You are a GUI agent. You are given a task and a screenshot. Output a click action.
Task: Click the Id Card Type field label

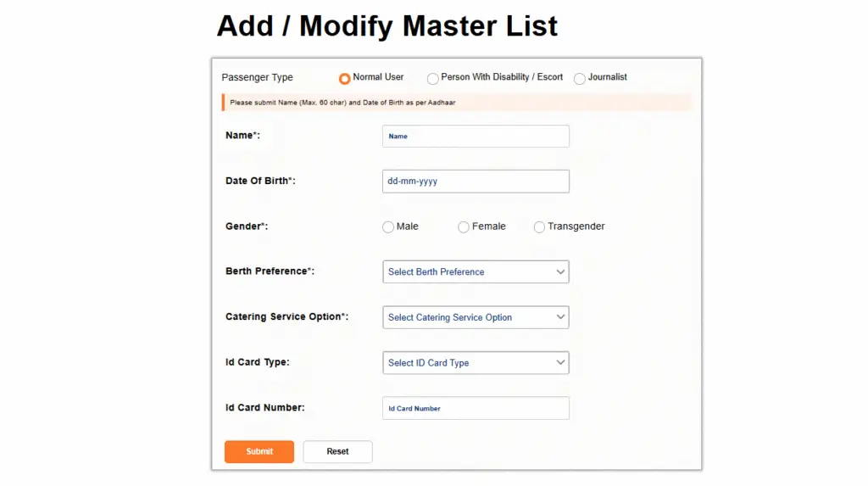coord(258,363)
